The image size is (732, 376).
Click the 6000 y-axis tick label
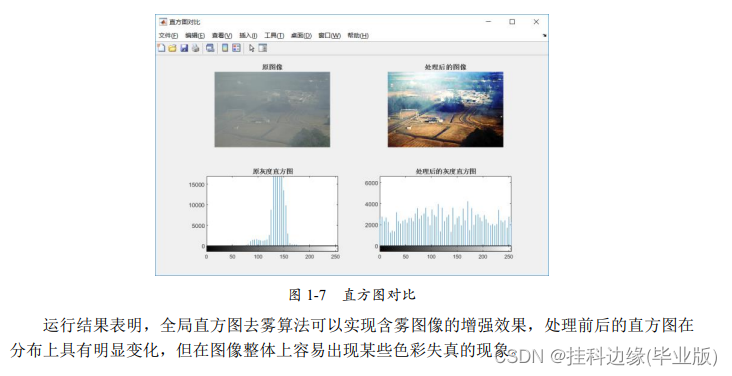click(371, 183)
